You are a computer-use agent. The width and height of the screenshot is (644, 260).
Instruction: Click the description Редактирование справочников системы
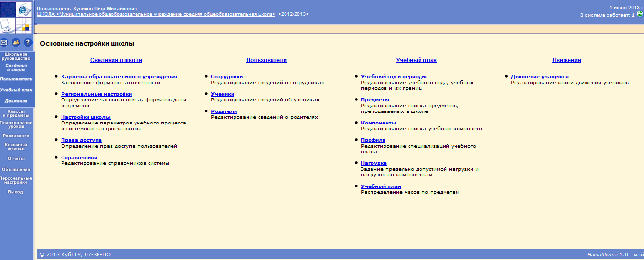(115, 163)
